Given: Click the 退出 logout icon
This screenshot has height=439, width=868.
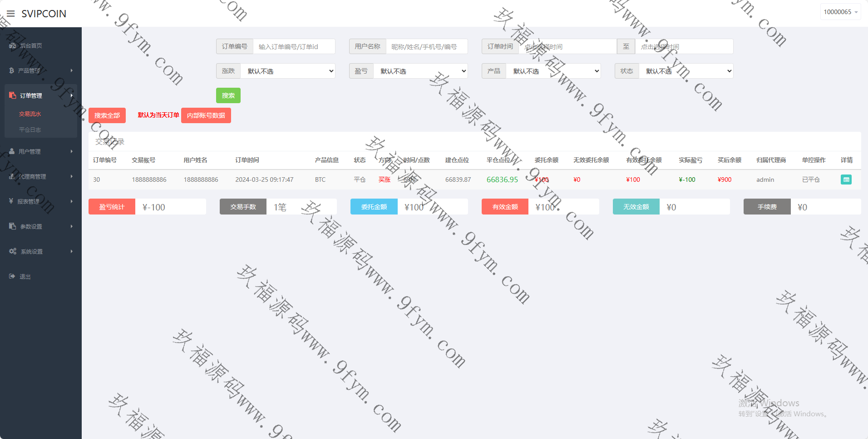Looking at the screenshot, I should 12,276.
